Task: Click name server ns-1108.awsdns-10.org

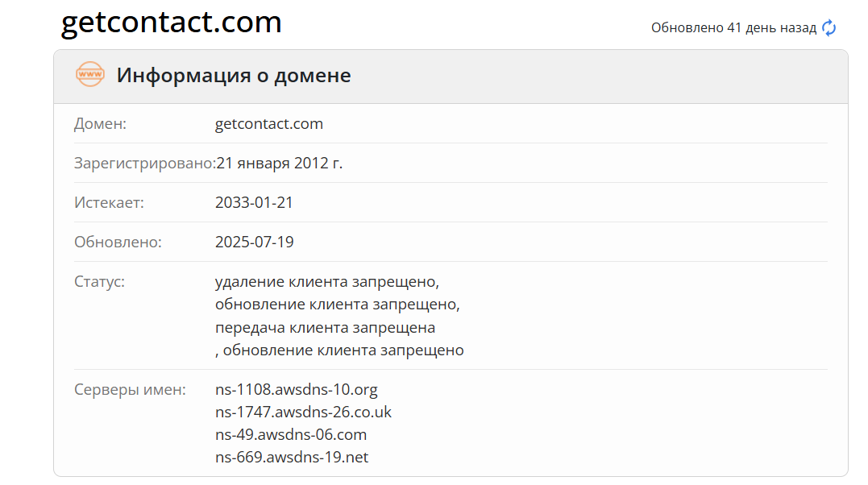Action: coord(296,390)
